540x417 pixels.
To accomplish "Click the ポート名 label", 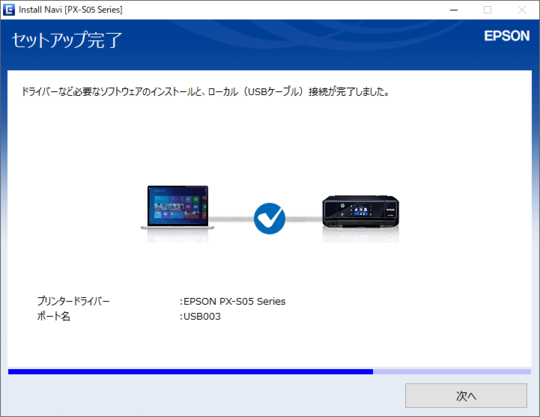I will click(54, 316).
